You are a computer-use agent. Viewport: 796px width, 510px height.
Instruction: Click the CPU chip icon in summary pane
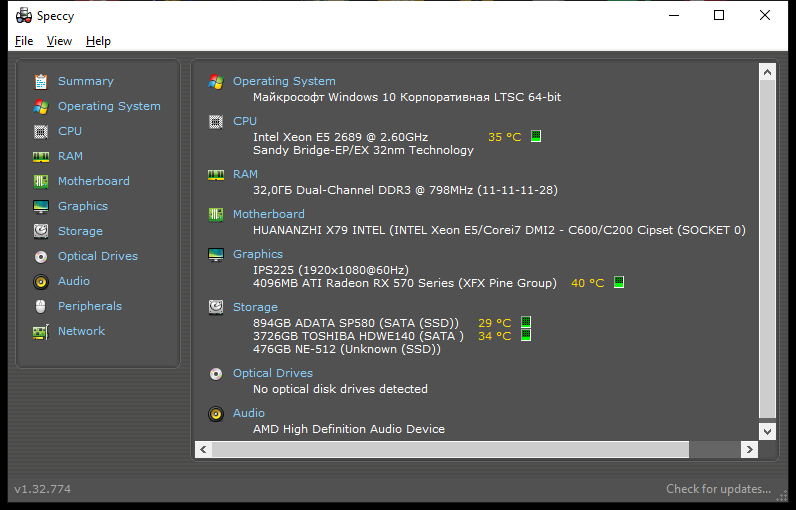216,121
